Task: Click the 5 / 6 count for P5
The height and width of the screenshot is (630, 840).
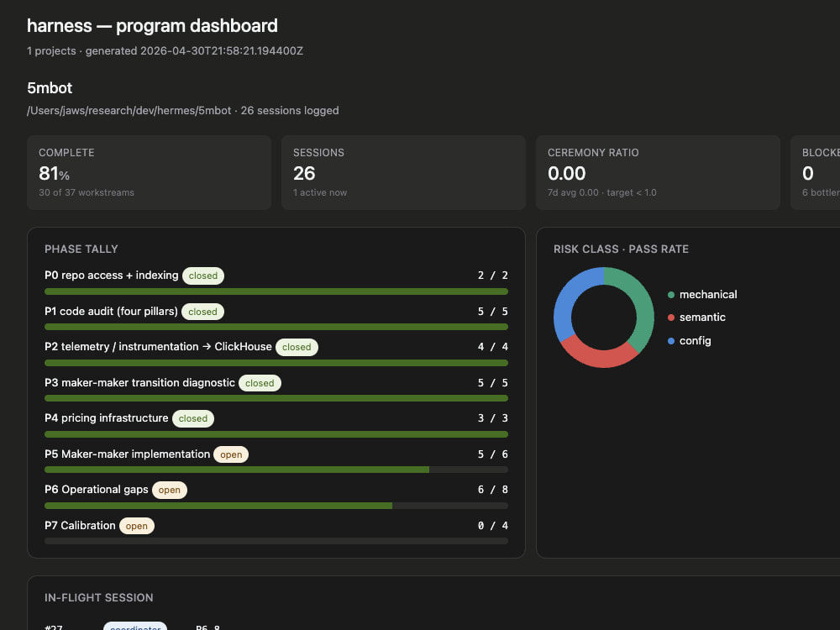Action: (x=493, y=454)
